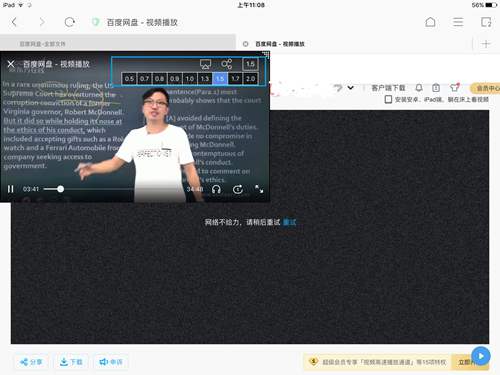Expand the chevron dropdown near 客户端下载
The image size is (500, 375).
tap(350, 88)
